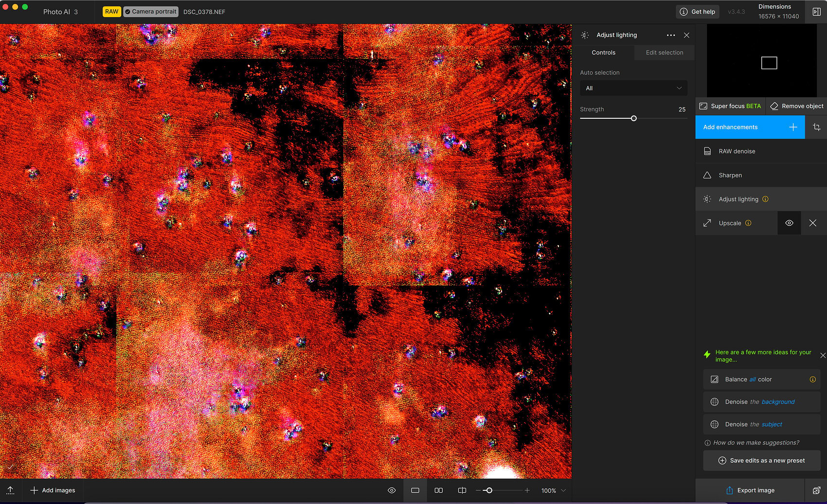Select the RAW denoise enhancement
Screen dimensions: 827x504
(737, 151)
